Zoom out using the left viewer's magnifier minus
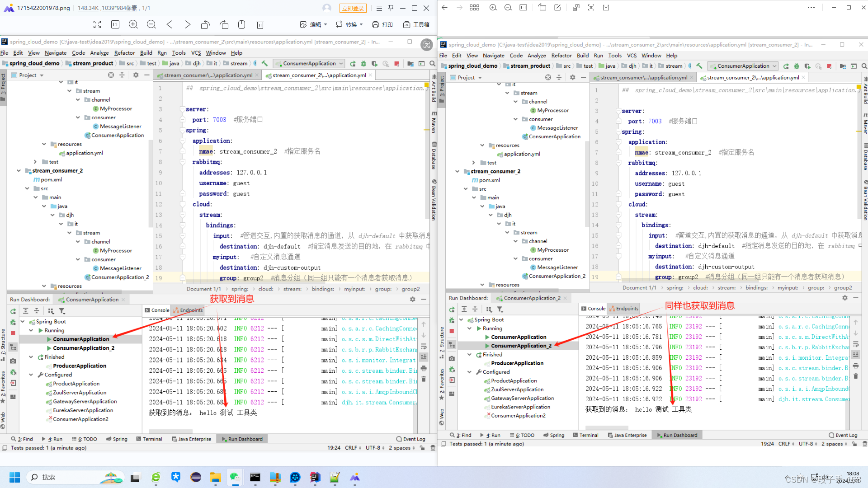The height and width of the screenshot is (488, 868). pyautogui.click(x=151, y=24)
